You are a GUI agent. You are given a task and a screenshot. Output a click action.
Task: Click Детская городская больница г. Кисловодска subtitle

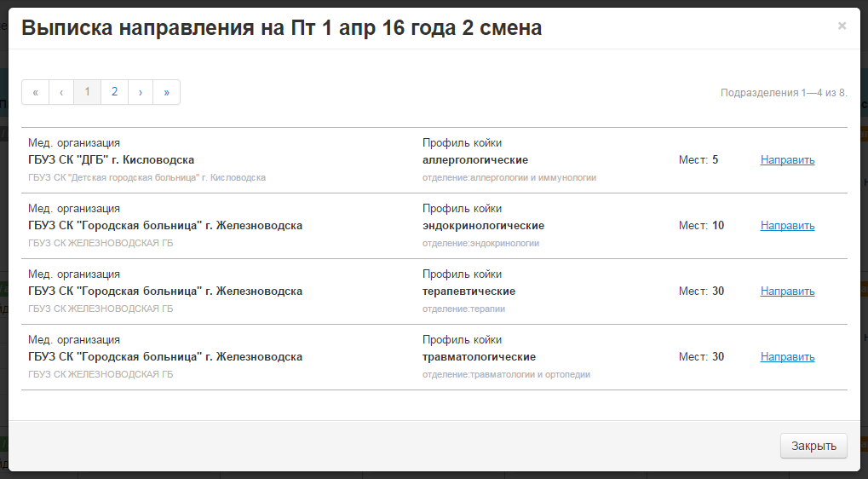pos(147,178)
